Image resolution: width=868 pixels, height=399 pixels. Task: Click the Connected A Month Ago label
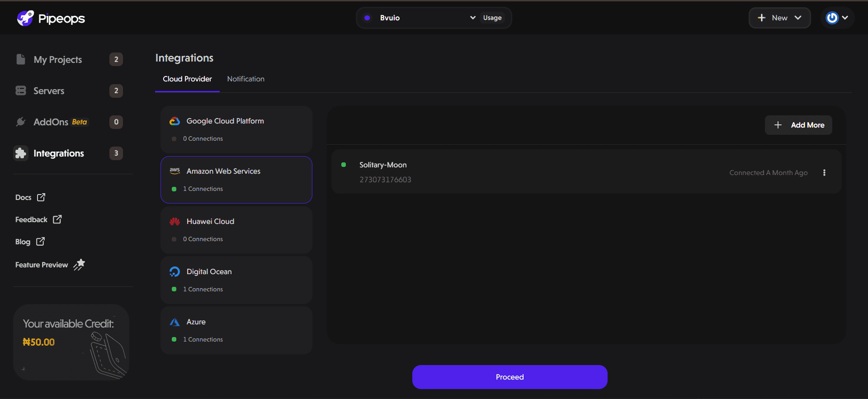769,173
